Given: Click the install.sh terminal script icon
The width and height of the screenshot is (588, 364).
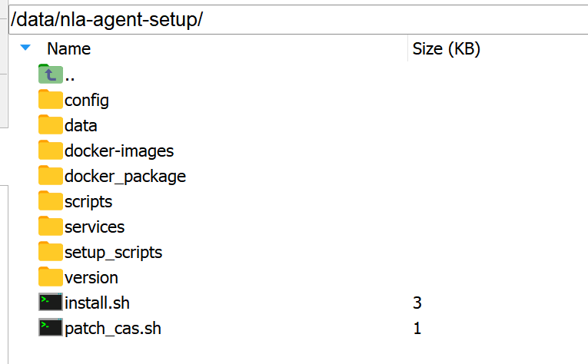Looking at the screenshot, I should (x=50, y=303).
